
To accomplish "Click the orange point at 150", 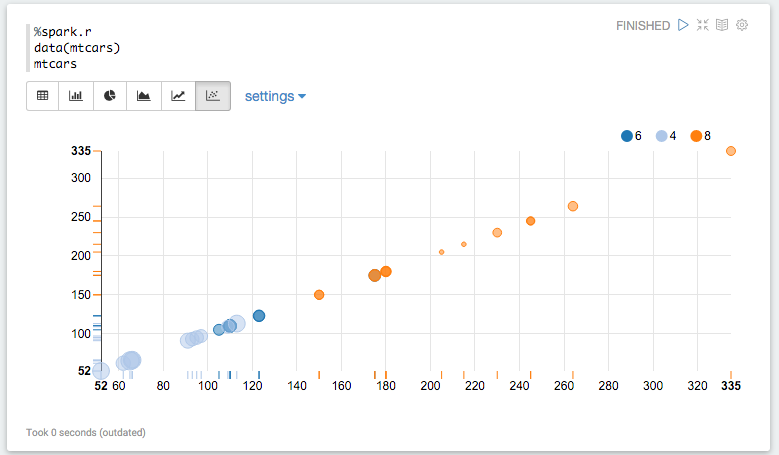I will point(319,295).
